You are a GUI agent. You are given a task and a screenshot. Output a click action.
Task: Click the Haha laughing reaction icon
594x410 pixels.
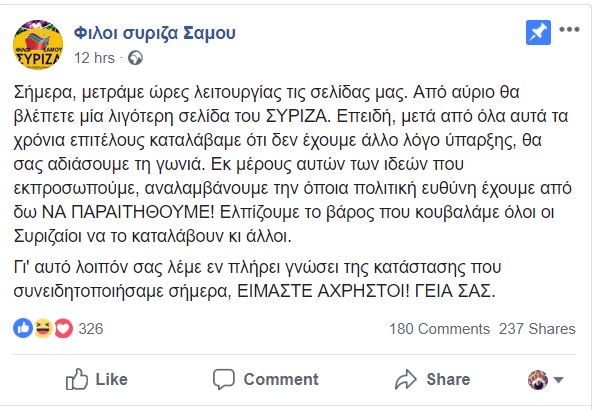click(43, 328)
